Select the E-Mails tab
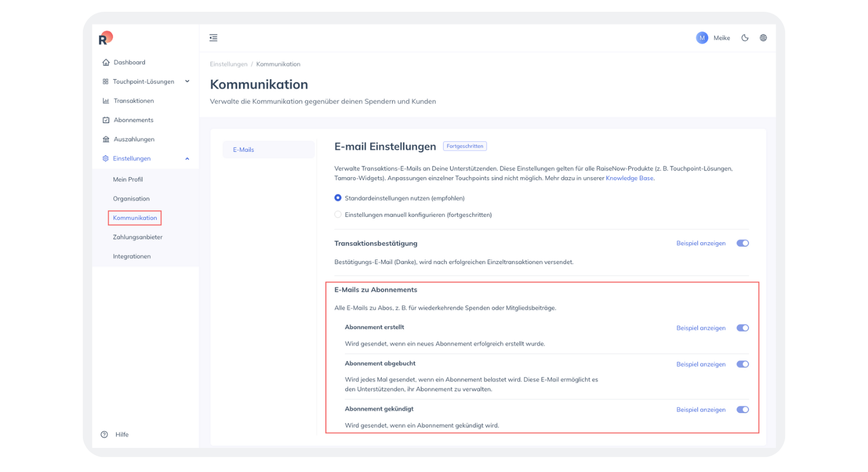 pos(268,150)
